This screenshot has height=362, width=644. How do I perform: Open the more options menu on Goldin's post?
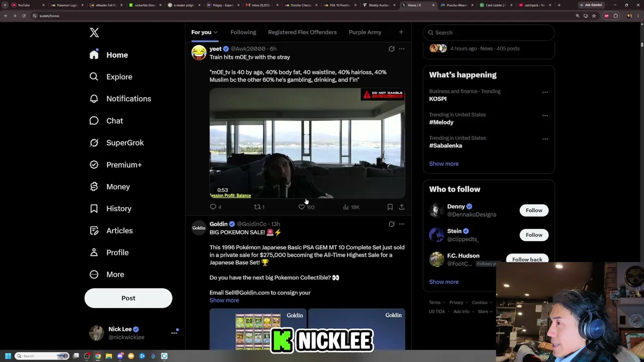click(x=401, y=224)
